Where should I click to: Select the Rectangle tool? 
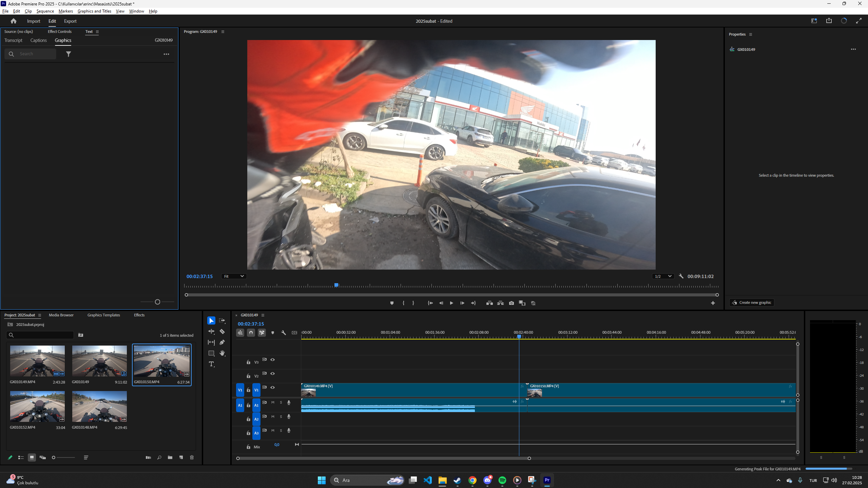click(x=211, y=353)
